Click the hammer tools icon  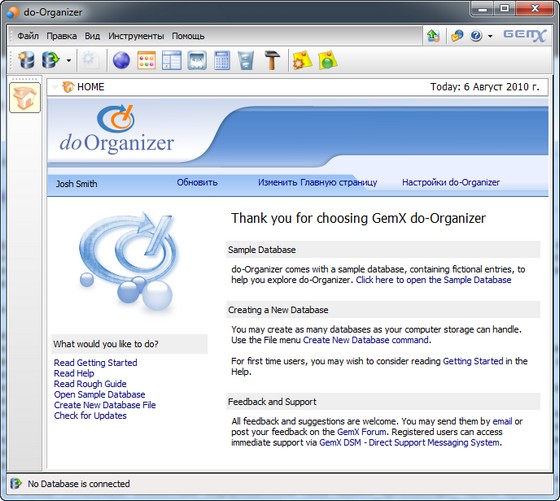[272, 60]
